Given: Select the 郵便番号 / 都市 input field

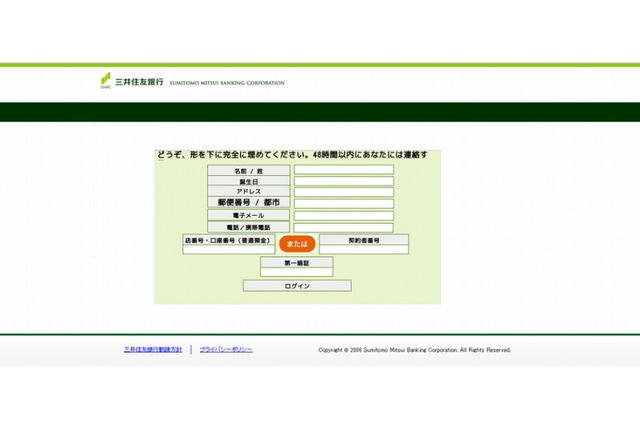Looking at the screenshot, I should pyautogui.click(x=344, y=203).
